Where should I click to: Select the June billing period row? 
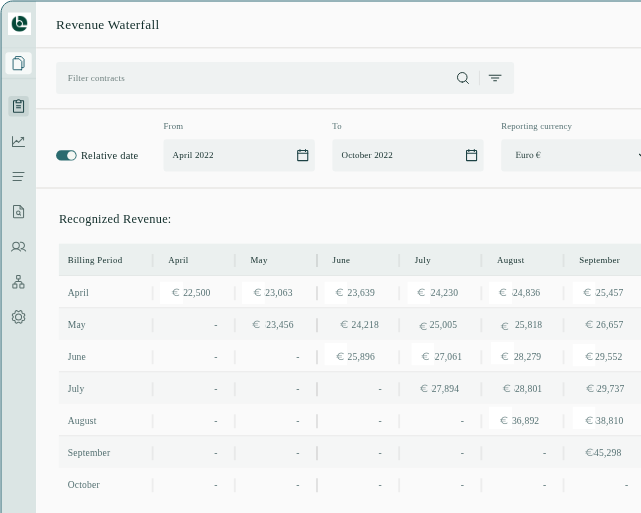coord(77,357)
